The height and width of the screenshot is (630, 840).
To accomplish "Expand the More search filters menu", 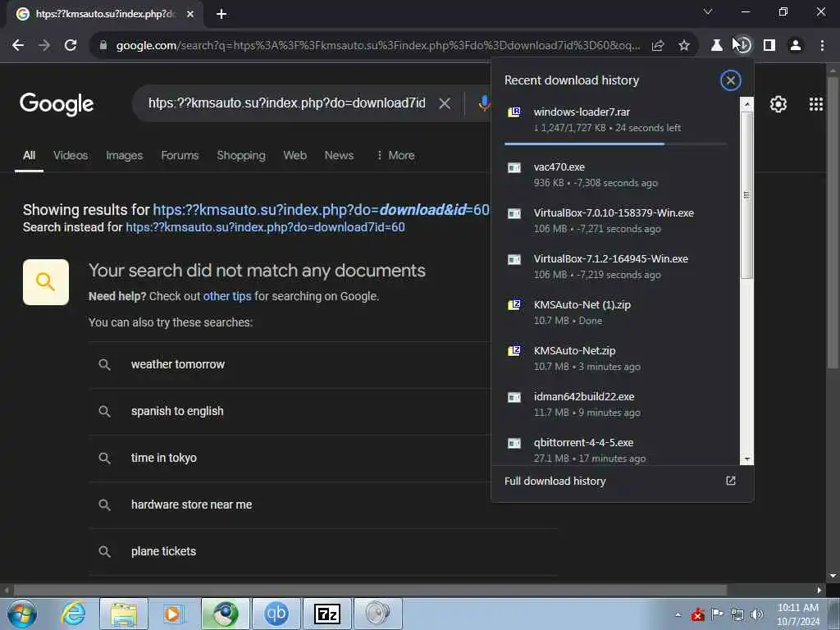I will point(395,155).
